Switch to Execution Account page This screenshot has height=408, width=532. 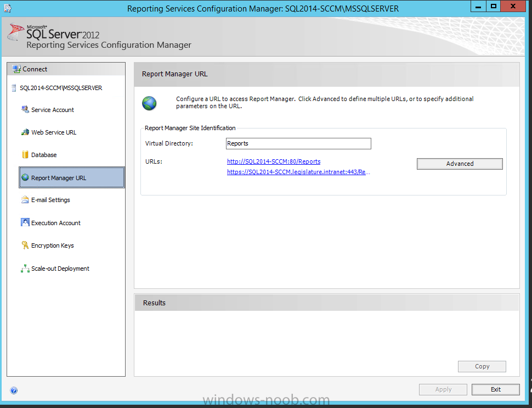(x=56, y=223)
